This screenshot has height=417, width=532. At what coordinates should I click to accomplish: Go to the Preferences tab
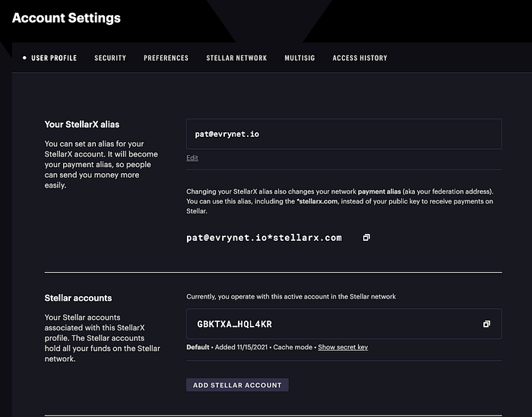pos(166,58)
